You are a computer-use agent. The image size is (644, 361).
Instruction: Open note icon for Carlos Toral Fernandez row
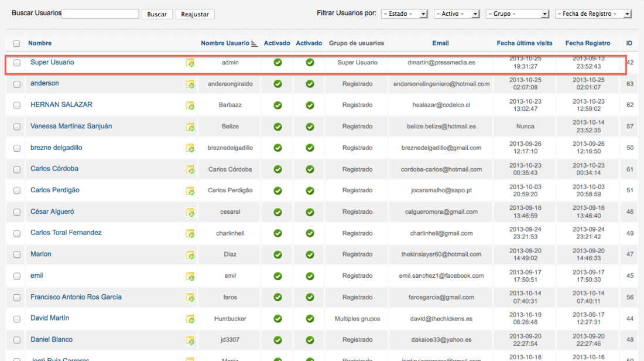190,234
